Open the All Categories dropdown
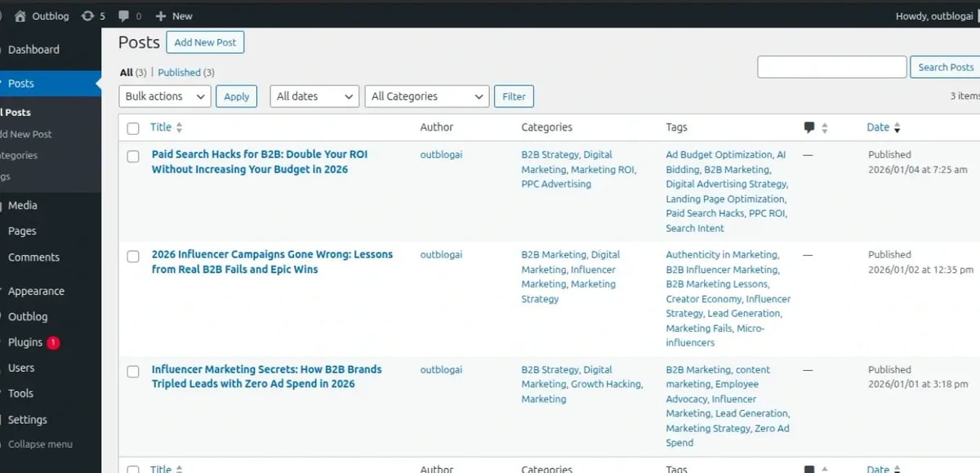Screen dimensions: 980x473 click(426, 96)
